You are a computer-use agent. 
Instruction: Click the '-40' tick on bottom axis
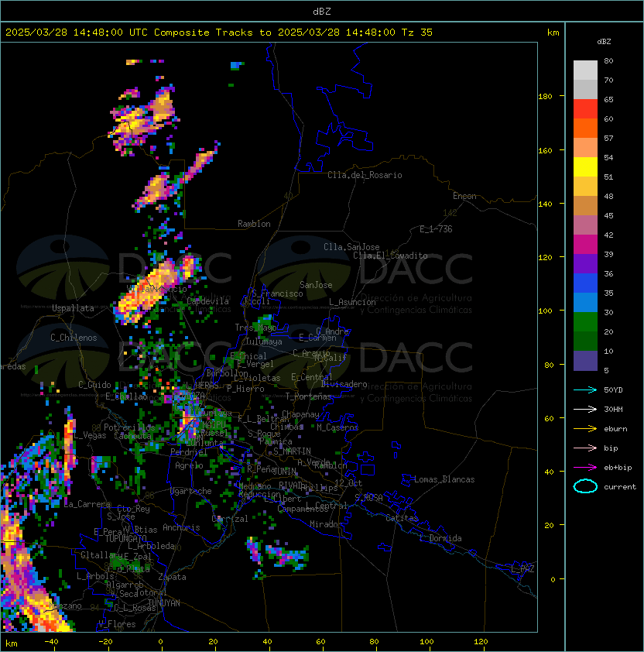[x=51, y=642]
